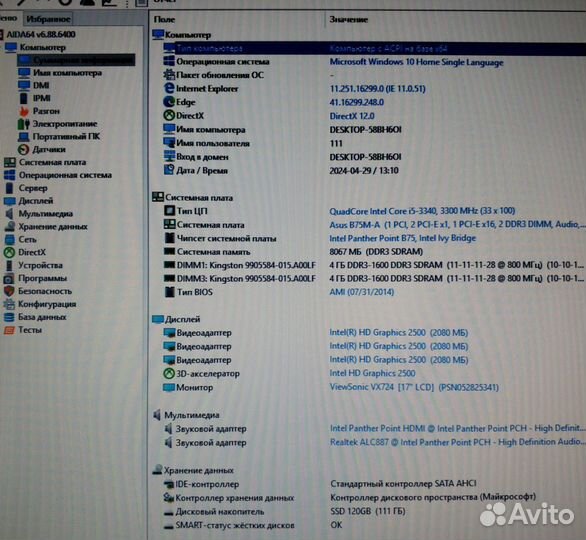Click the Хранение данных tree icon

9,226
